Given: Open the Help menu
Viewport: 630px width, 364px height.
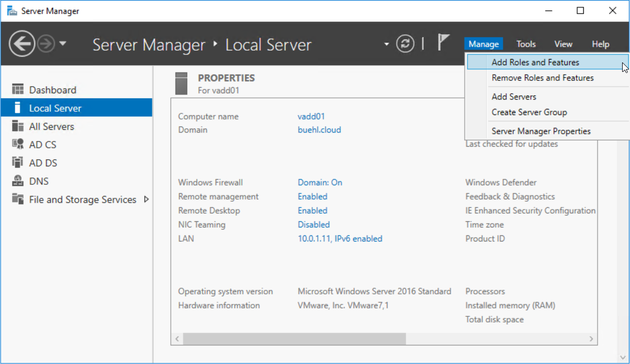Looking at the screenshot, I should click(600, 44).
